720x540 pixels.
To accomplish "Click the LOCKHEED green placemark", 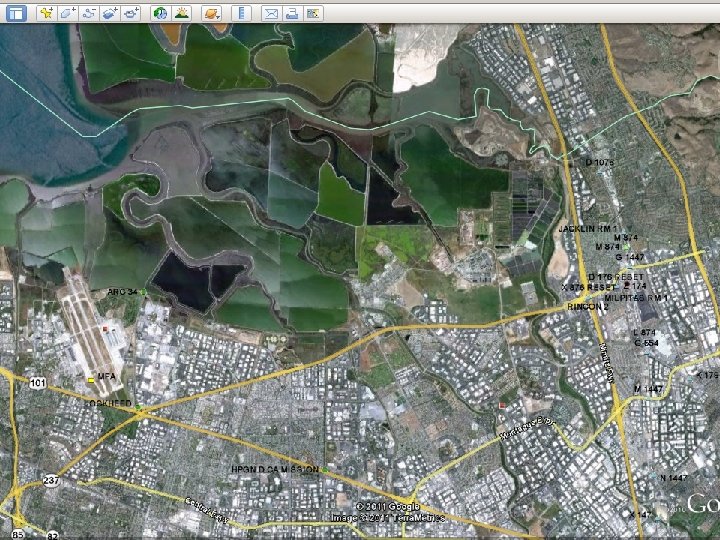I will [139, 407].
